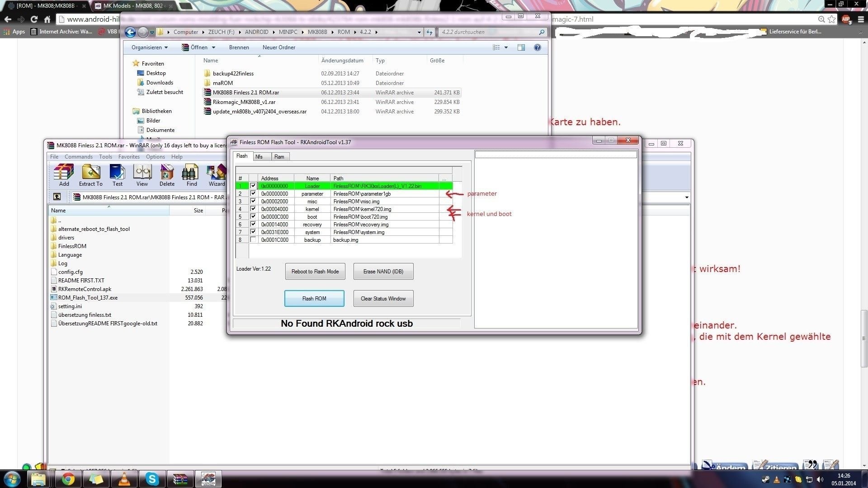
Task: Go up one folder level in WinRAR
Action: point(57,197)
